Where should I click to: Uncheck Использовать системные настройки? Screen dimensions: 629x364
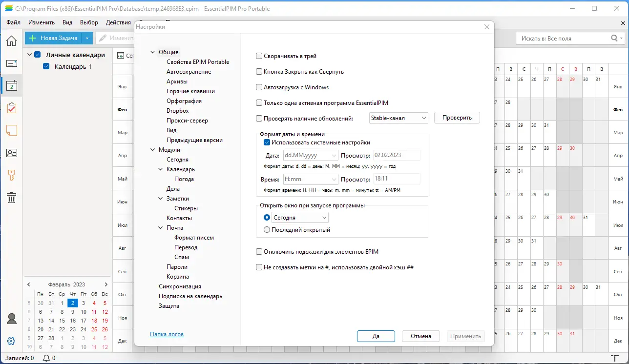coord(267,142)
